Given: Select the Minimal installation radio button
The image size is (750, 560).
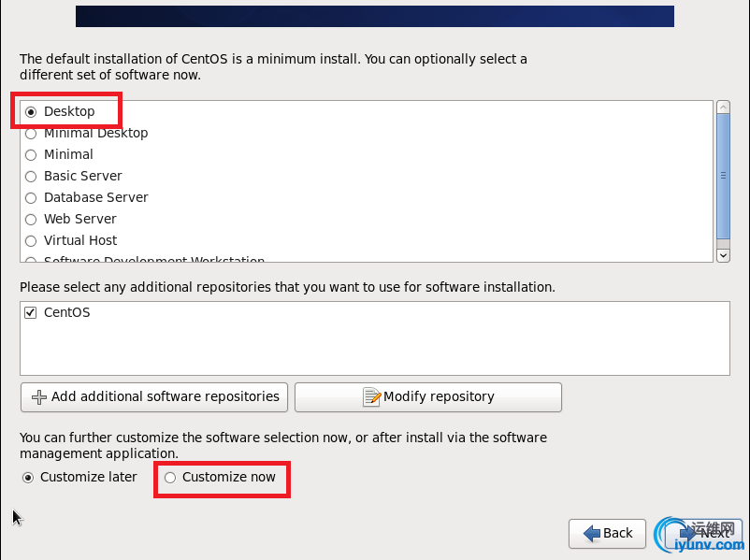Looking at the screenshot, I should point(31,154).
